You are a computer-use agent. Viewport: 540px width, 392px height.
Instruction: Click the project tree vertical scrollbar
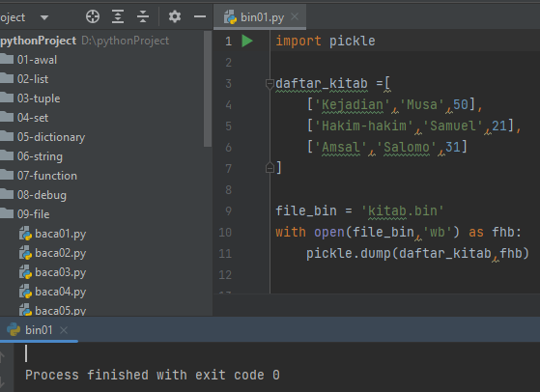coord(208,89)
